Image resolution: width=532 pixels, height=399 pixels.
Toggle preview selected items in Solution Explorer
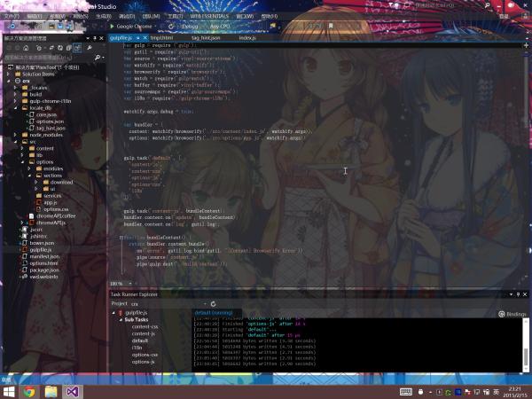(x=77, y=48)
